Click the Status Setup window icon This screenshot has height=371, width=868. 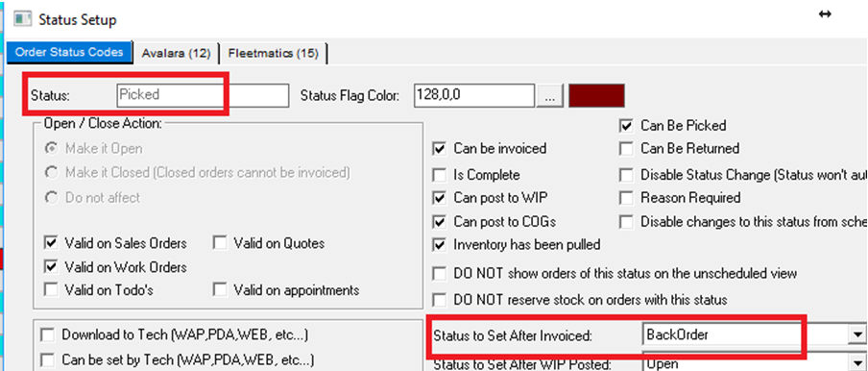coord(21,19)
